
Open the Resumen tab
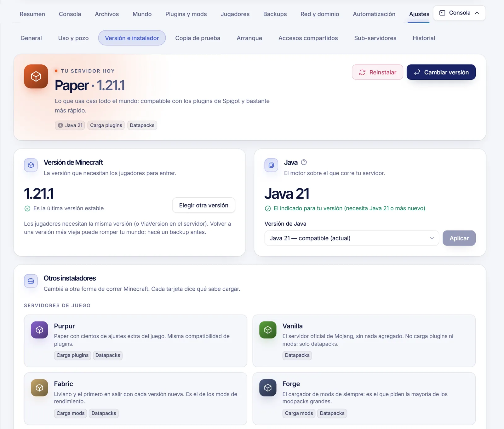(32, 14)
